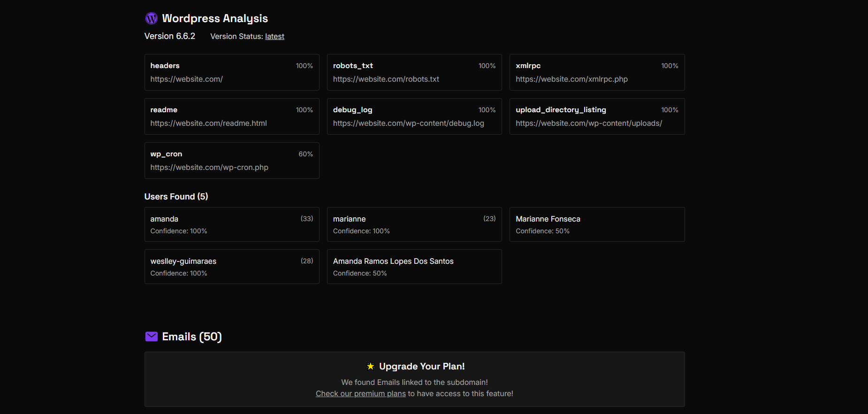868x414 pixels.
Task: Click the 60% score on wp_cron
Action: point(305,154)
